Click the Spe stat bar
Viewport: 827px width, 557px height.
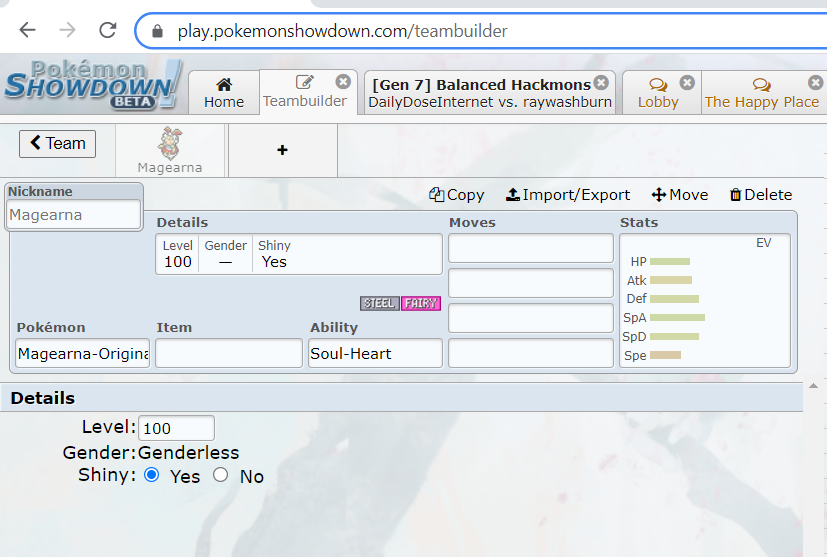point(665,355)
